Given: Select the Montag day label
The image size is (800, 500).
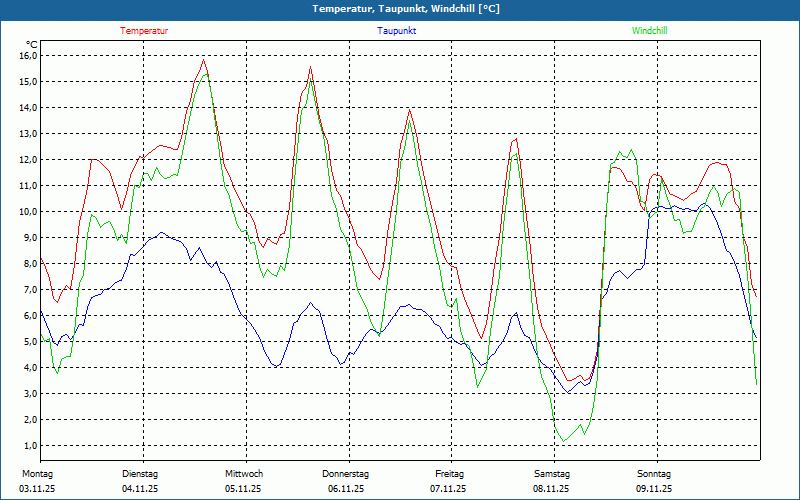Looking at the screenshot, I should coord(36,473).
